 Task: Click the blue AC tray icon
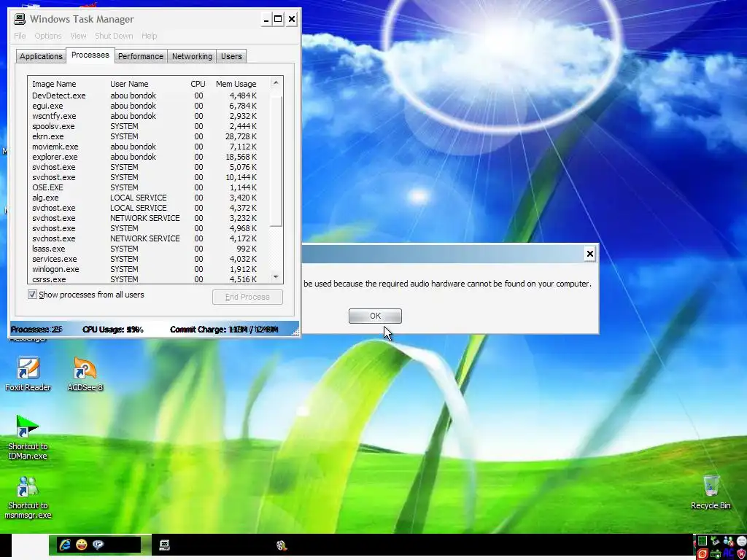coord(729,553)
